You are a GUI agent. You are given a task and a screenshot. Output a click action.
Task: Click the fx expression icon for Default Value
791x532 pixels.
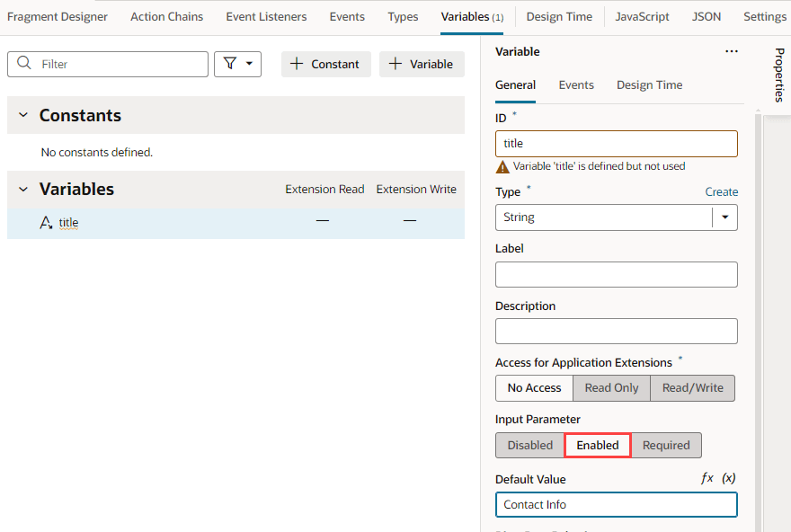point(708,478)
